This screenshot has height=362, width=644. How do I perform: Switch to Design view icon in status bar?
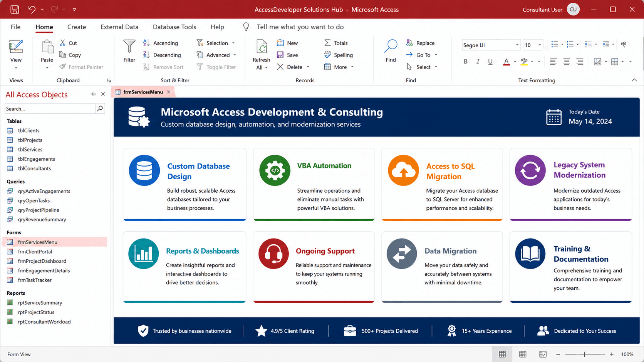(x=543, y=354)
